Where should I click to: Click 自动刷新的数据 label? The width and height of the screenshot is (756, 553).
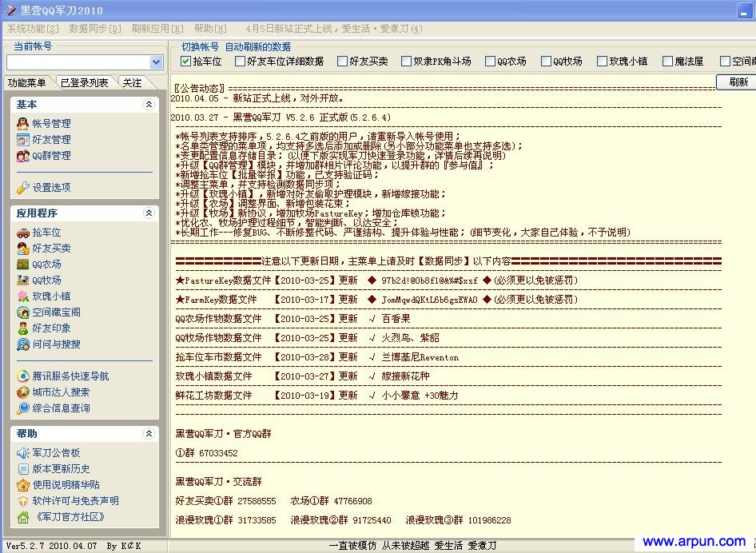[258, 47]
